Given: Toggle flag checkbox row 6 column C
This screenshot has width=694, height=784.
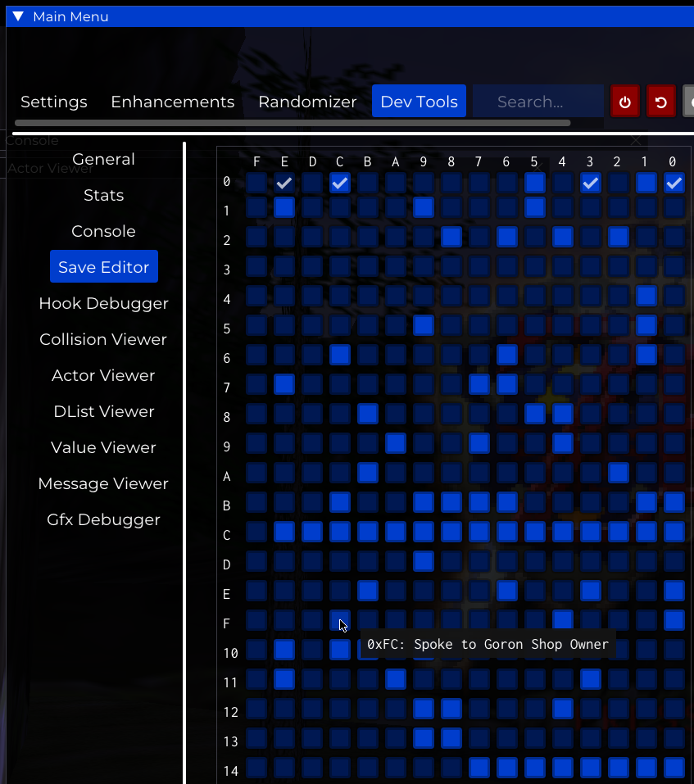Looking at the screenshot, I should (340, 355).
